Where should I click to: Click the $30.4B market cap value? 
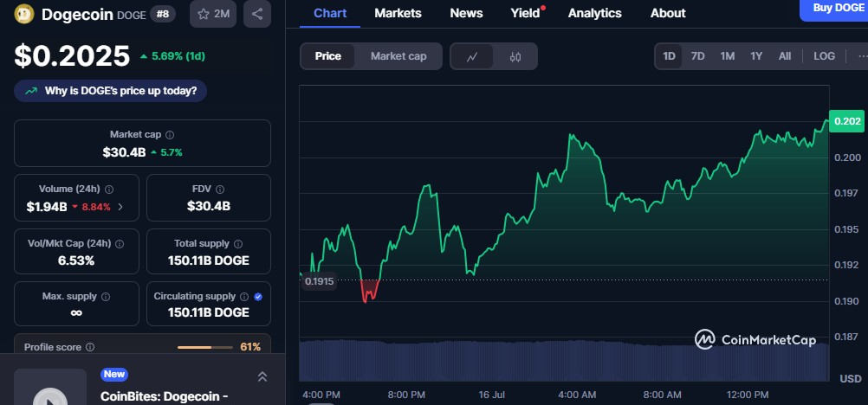point(124,152)
